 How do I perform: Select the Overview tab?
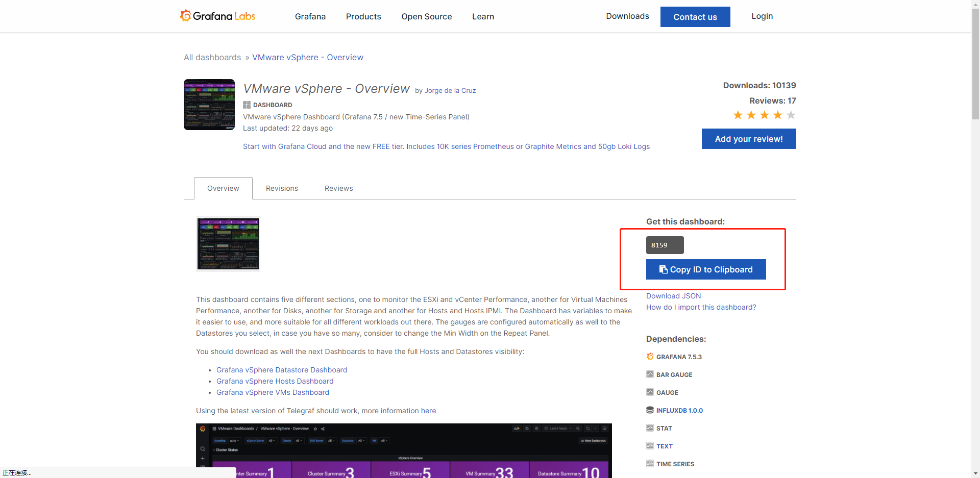click(223, 188)
